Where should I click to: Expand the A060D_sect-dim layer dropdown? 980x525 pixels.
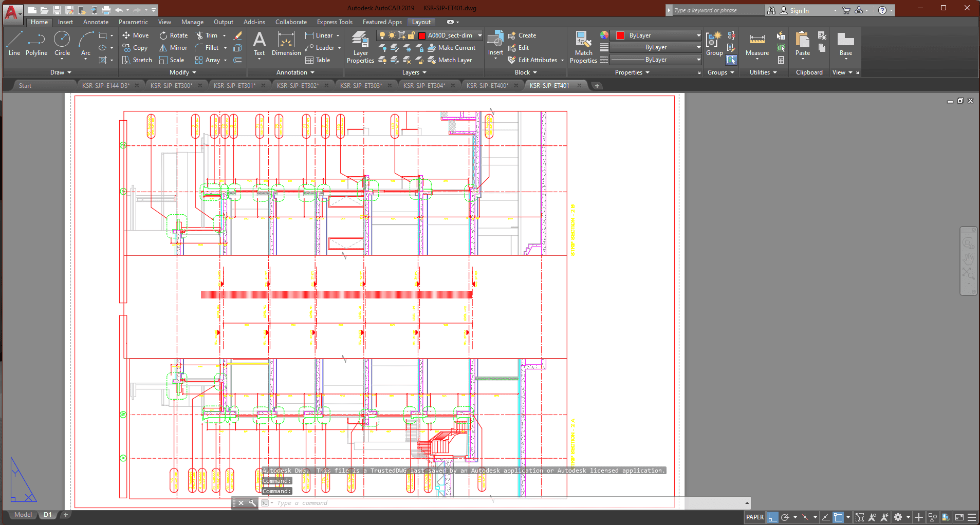[479, 35]
